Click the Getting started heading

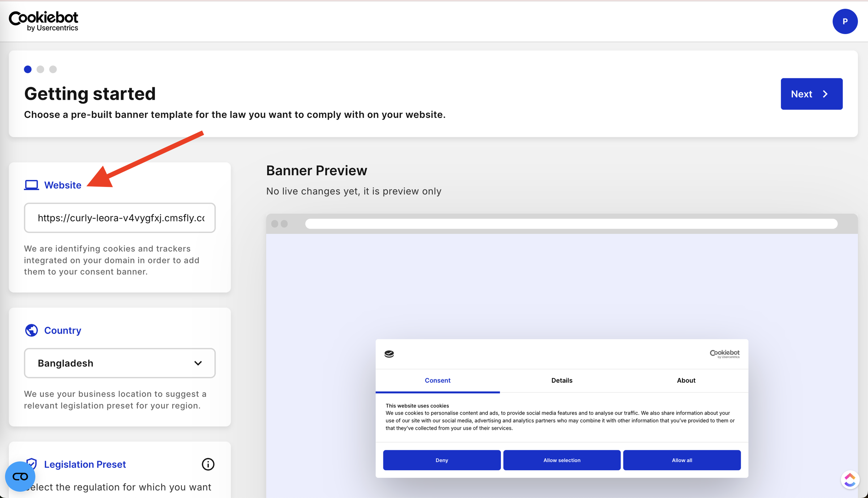click(90, 94)
